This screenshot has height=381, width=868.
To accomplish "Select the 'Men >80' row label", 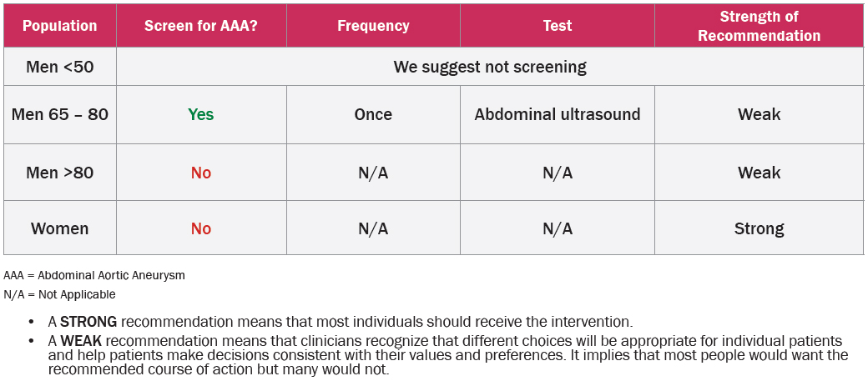I will [60, 173].
